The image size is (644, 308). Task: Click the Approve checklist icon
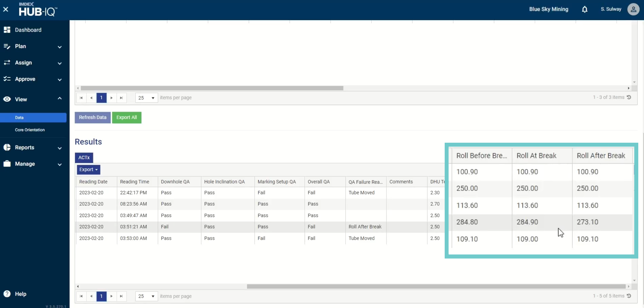pos(7,79)
